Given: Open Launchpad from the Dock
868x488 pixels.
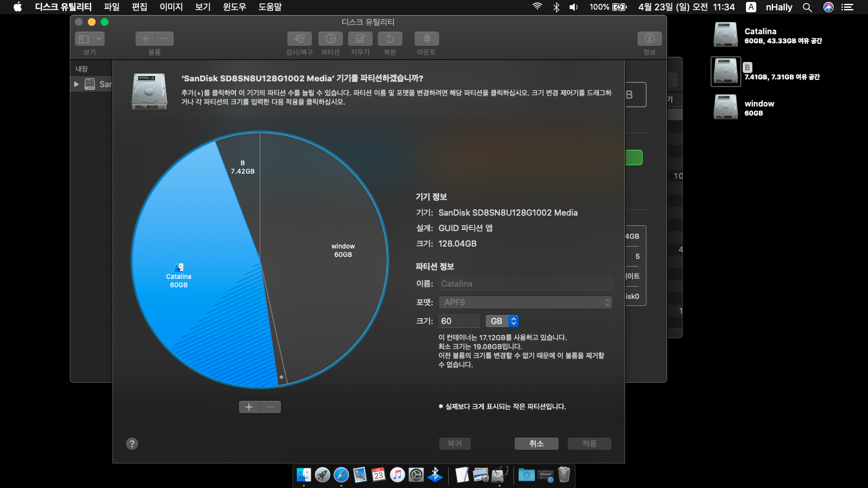Looking at the screenshot, I should coord(322,474).
